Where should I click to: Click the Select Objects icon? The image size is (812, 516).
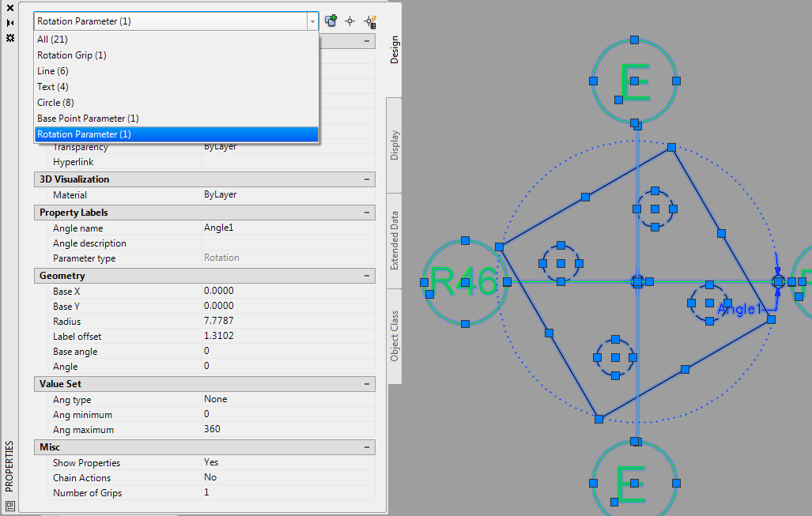(350, 21)
